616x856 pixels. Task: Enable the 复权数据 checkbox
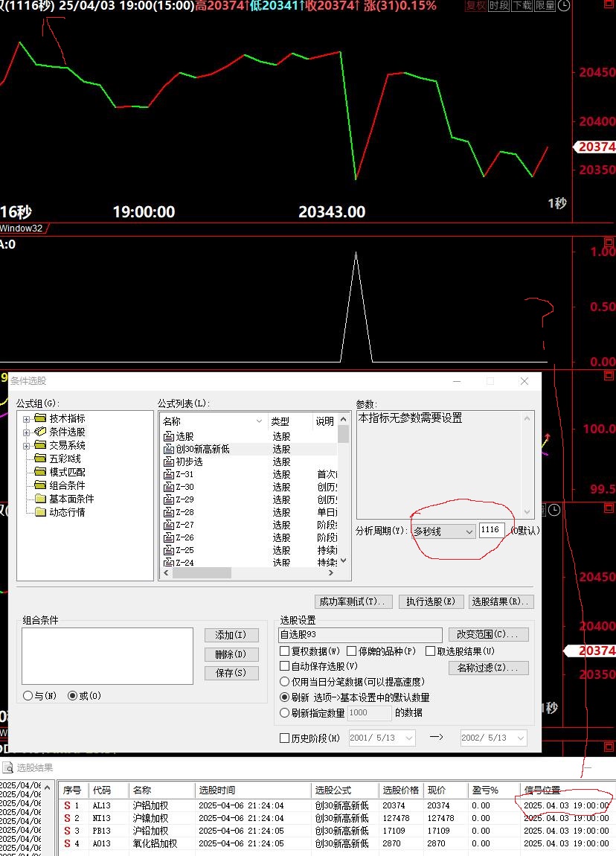tap(284, 651)
